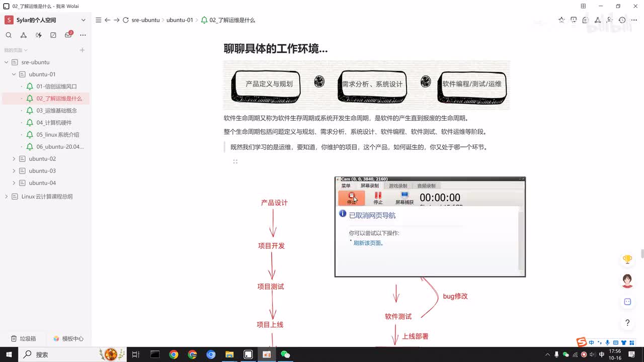
Task: Open the inbox with notification badge
Action: click(x=68, y=35)
